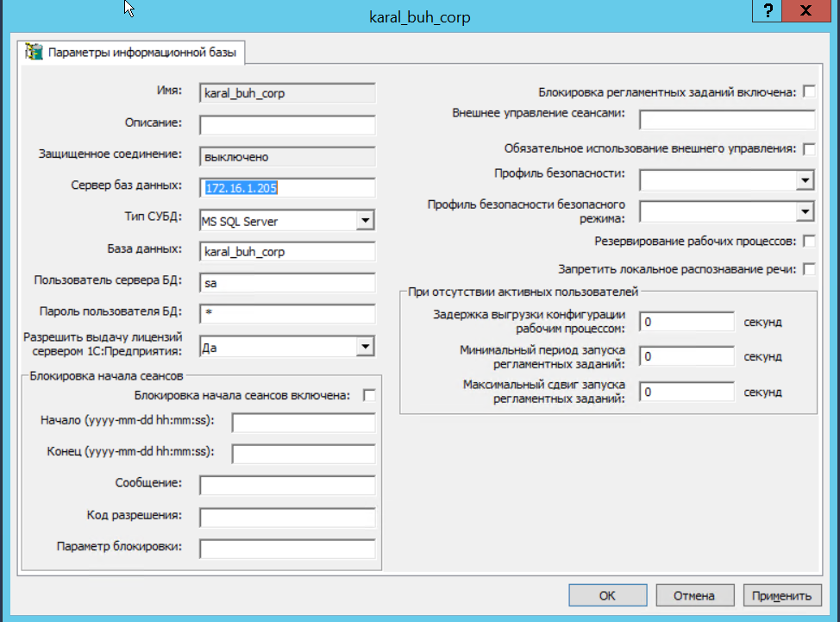Expand Разрешить выдачу лицензий dropdown

coord(366,347)
